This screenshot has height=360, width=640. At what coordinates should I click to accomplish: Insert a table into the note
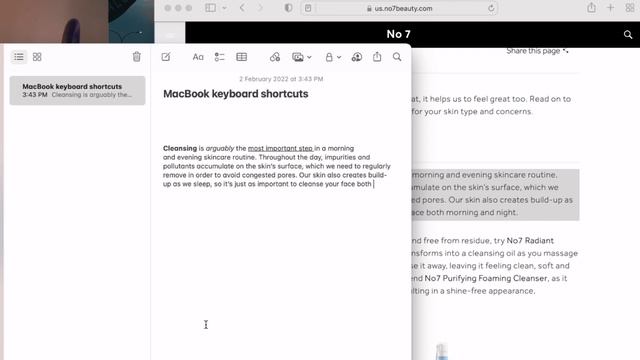(242, 57)
